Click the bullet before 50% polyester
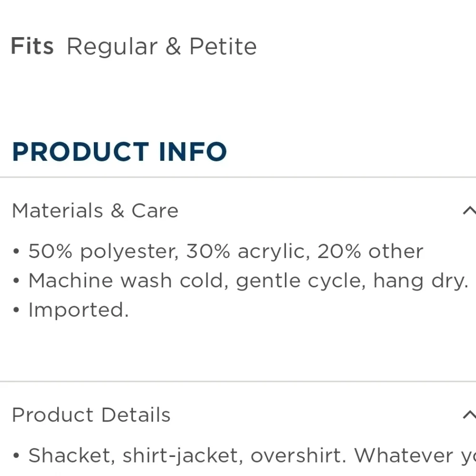476x476 pixels. pos(16,252)
